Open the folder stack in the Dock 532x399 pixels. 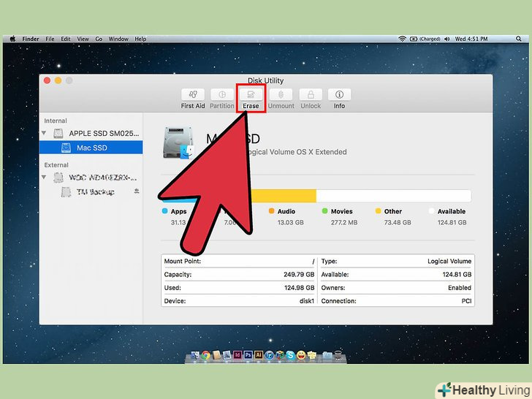pyautogui.click(x=327, y=355)
